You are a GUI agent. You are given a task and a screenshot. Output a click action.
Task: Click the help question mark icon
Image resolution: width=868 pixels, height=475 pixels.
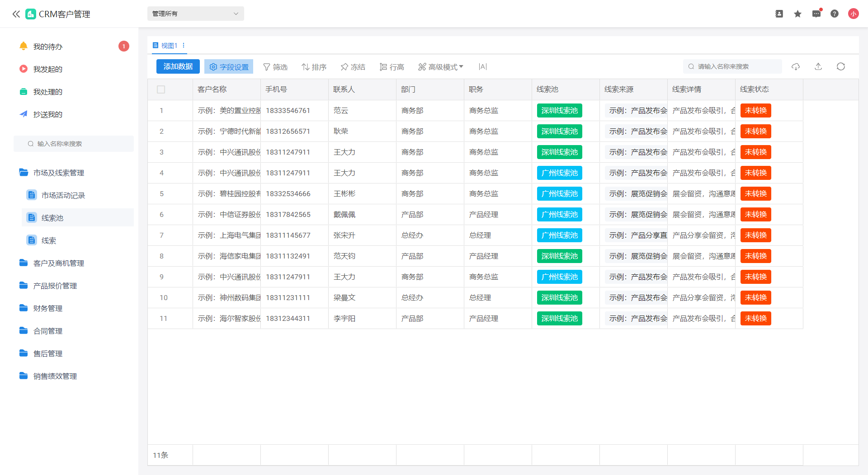point(835,14)
